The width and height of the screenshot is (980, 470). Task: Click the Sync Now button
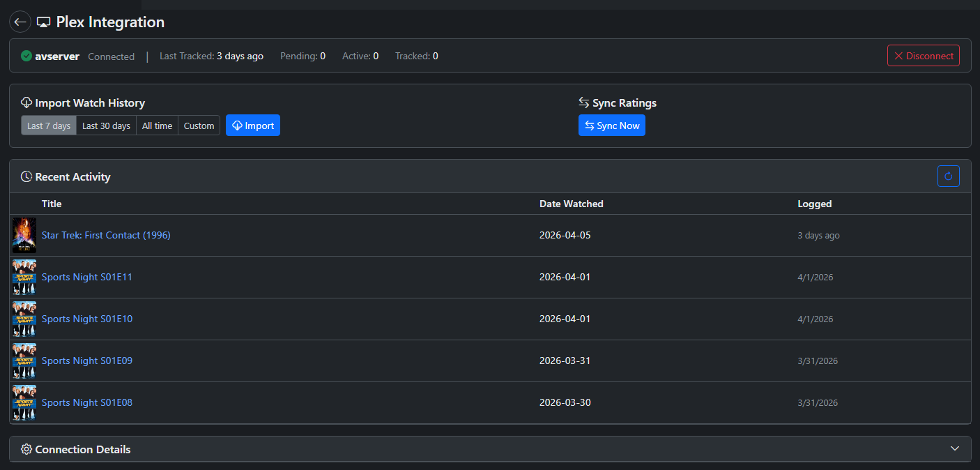click(611, 126)
